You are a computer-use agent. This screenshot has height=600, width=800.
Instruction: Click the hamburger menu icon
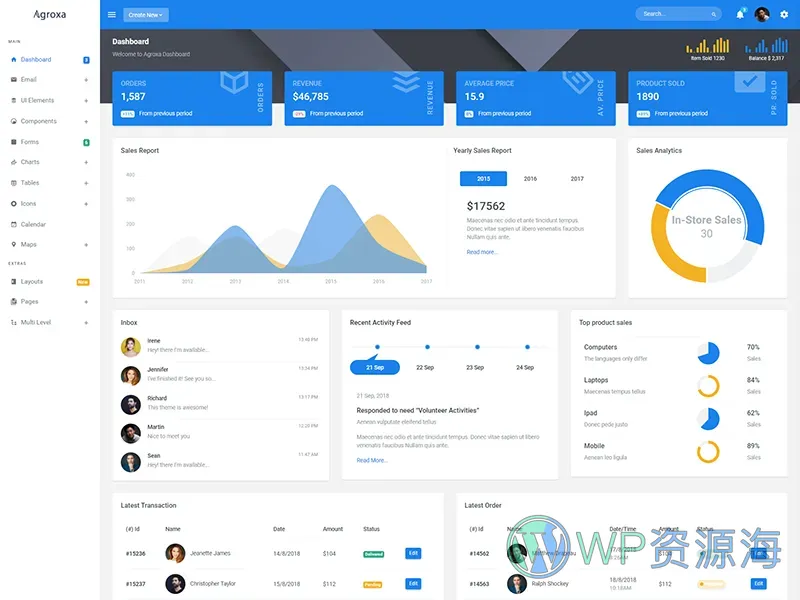(112, 15)
